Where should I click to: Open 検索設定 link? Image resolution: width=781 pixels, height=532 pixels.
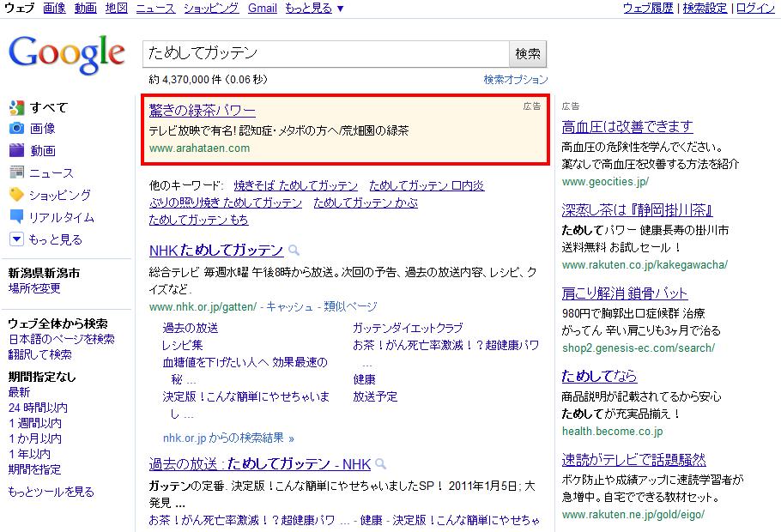tap(705, 8)
